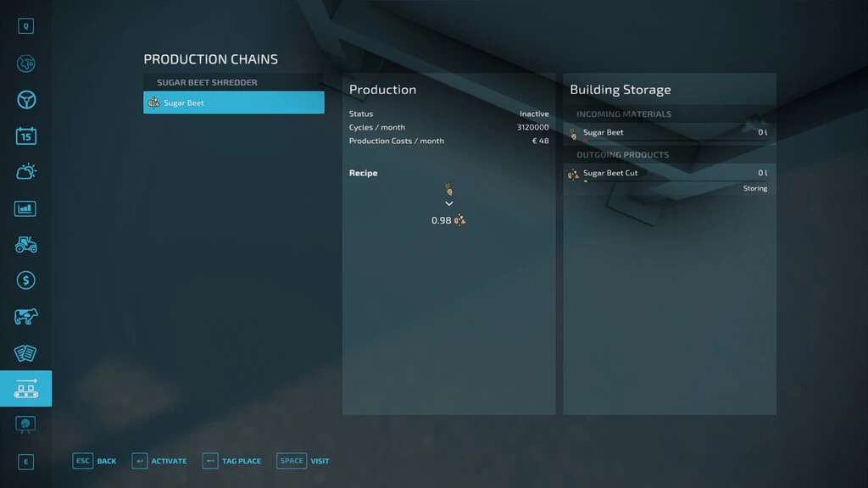
Task: Select Sugar Beet incoming material row
Action: 669,133
